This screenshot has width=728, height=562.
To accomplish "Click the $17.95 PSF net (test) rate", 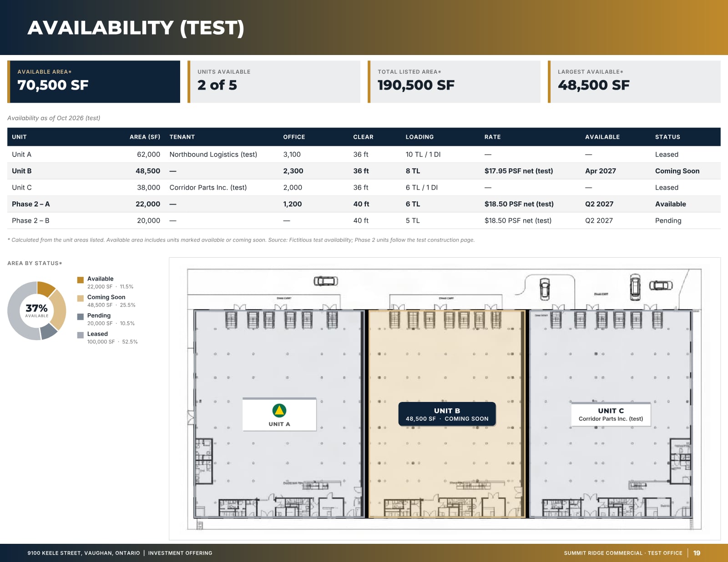I will 519,171.
